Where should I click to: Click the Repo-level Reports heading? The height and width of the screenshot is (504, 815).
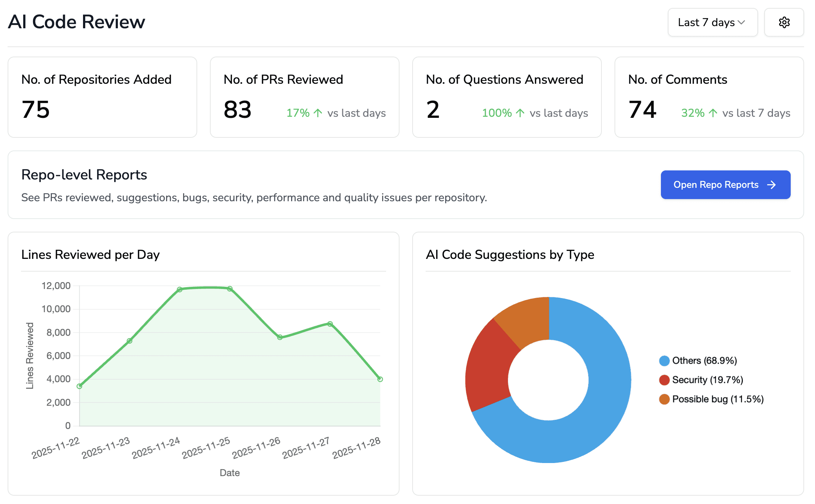tap(84, 174)
